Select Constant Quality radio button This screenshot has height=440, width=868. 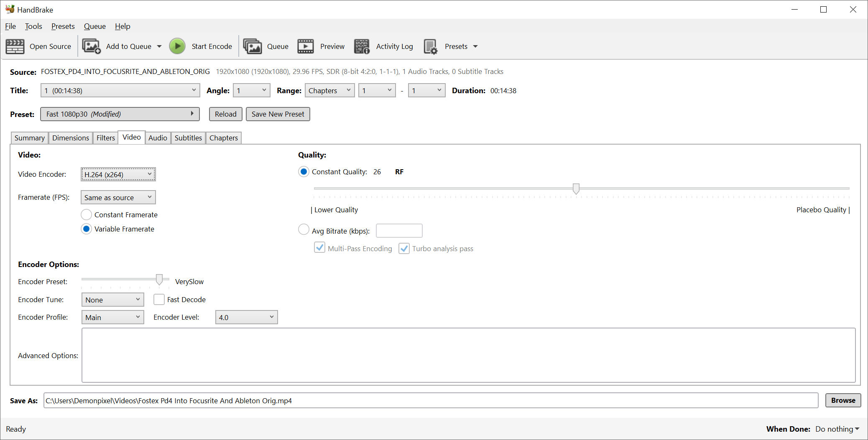(304, 172)
